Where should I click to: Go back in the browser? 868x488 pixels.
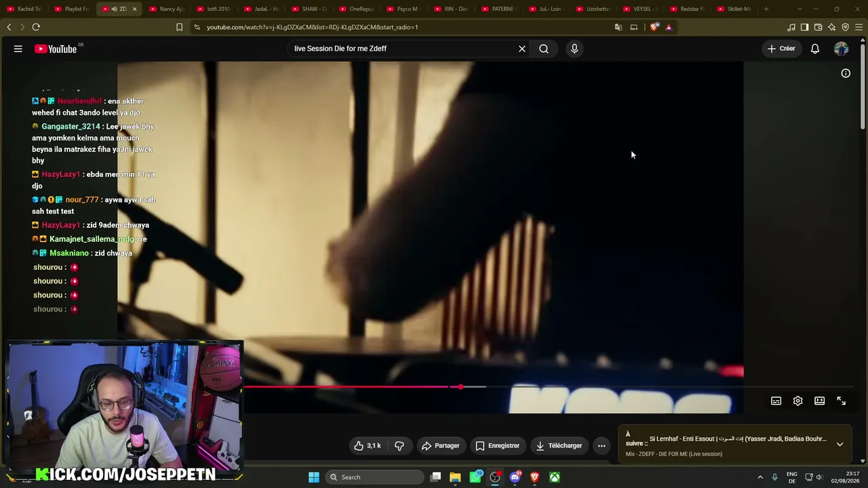pos(9,27)
